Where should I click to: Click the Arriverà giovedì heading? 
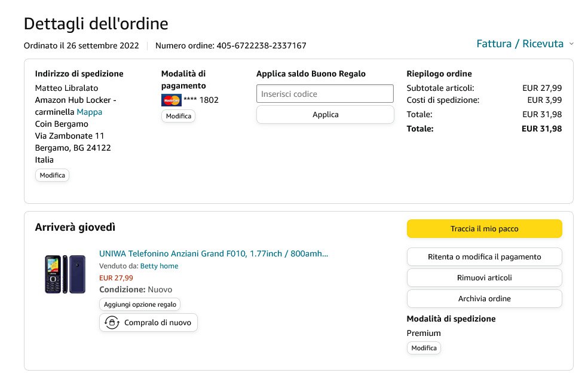(75, 227)
